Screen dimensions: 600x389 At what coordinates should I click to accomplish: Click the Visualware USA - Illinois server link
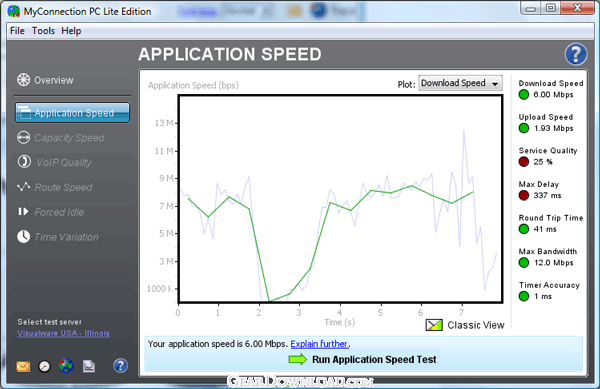pos(64,333)
